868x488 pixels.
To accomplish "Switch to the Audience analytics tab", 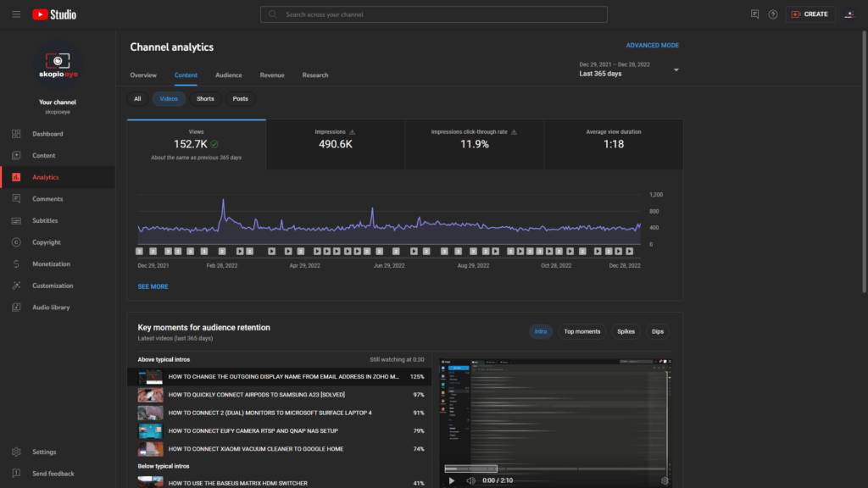I will tap(228, 75).
